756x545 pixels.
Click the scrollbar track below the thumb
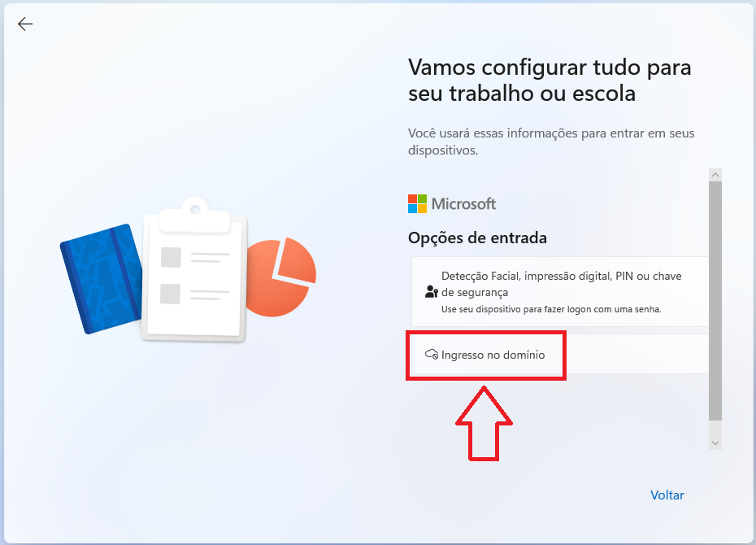point(715,429)
